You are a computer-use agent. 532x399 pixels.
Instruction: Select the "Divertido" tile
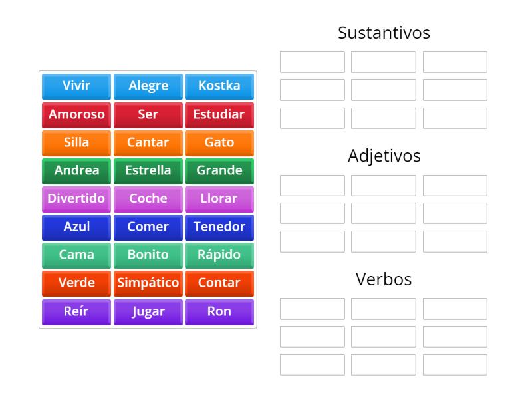[76, 198]
